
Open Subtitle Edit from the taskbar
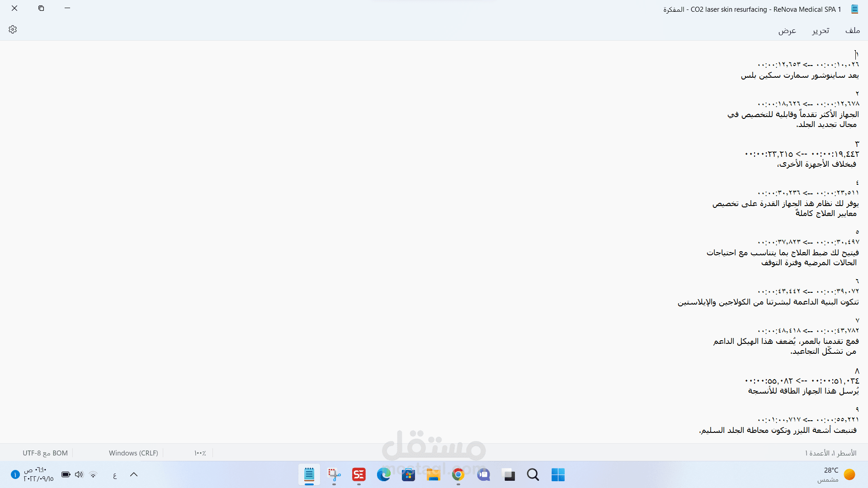pyautogui.click(x=359, y=475)
